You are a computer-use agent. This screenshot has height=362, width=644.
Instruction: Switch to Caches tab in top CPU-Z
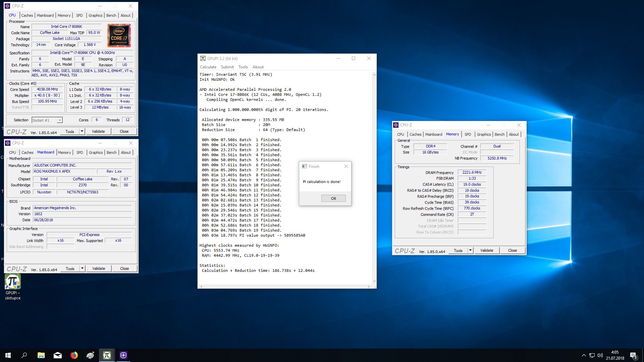pyautogui.click(x=27, y=15)
